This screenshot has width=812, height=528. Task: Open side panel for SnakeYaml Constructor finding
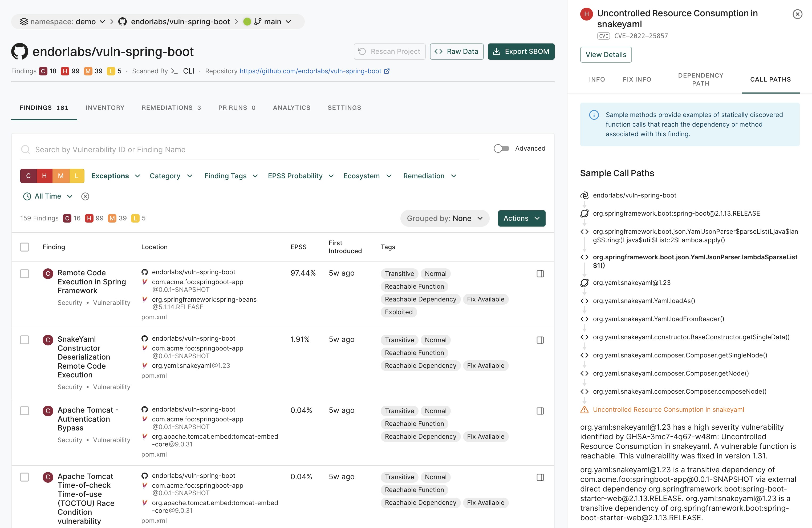coord(540,340)
